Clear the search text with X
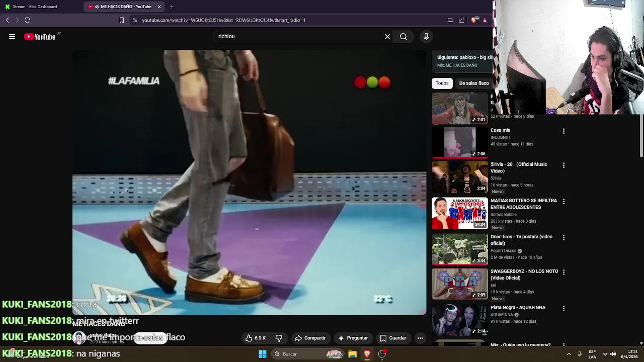This screenshot has width=644, height=362. [x=387, y=37]
